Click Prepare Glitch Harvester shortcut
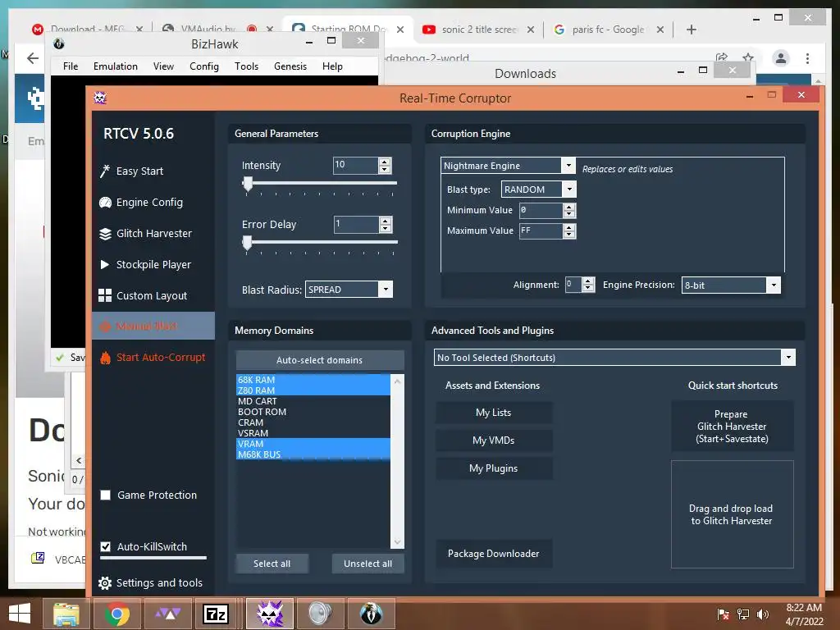This screenshot has height=630, width=840. 732,427
